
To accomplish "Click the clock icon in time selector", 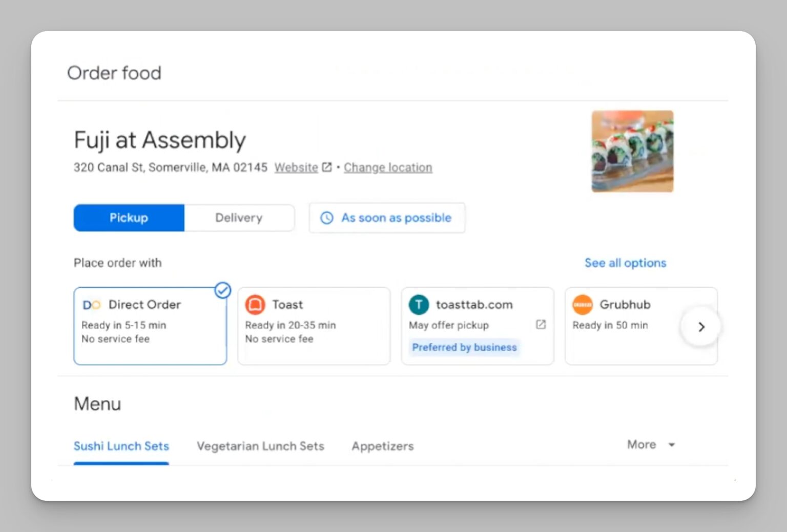I will (x=327, y=218).
